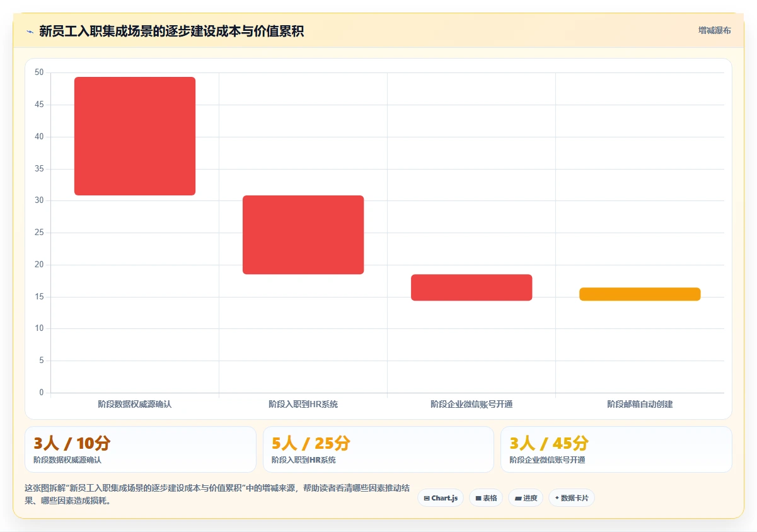Click the red bar for 阶段入职到HR系统
The width and height of the screenshot is (757, 532).
[303, 234]
